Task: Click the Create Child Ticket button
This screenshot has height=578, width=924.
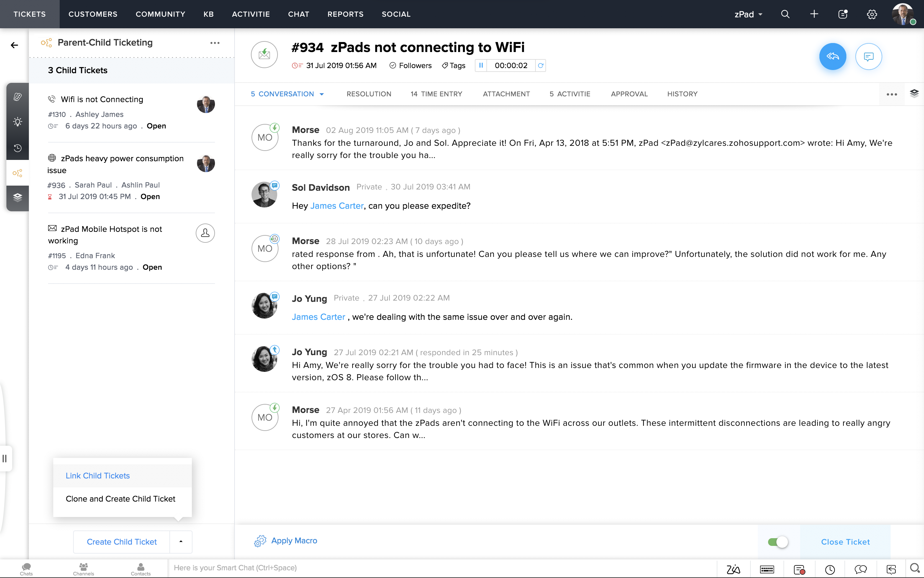Action: 122,542
